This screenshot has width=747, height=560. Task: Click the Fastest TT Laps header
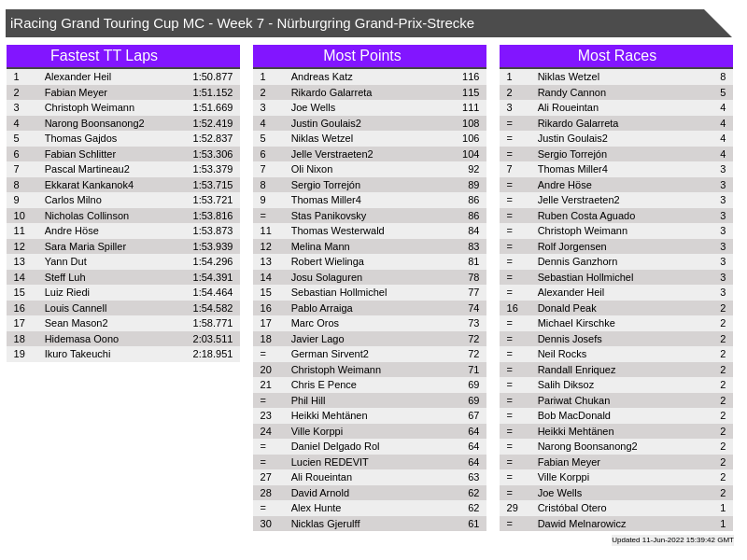click(104, 56)
